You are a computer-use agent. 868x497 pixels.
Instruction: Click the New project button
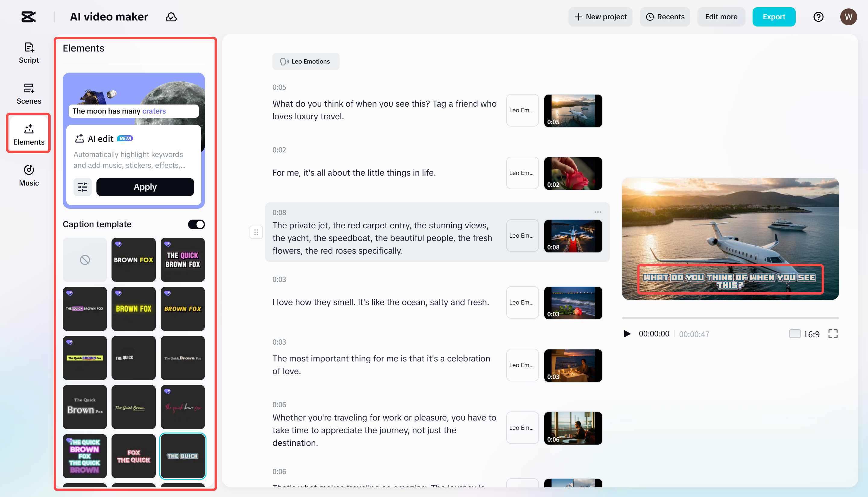pos(600,17)
